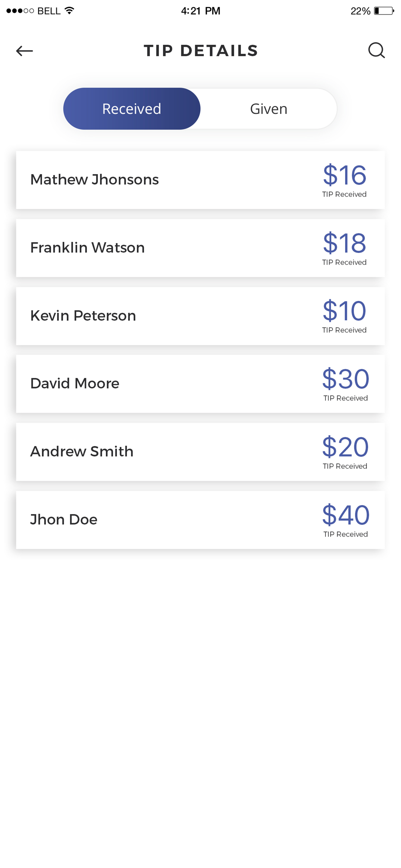
Task: Tap the $20 tip amount
Action: (x=345, y=447)
